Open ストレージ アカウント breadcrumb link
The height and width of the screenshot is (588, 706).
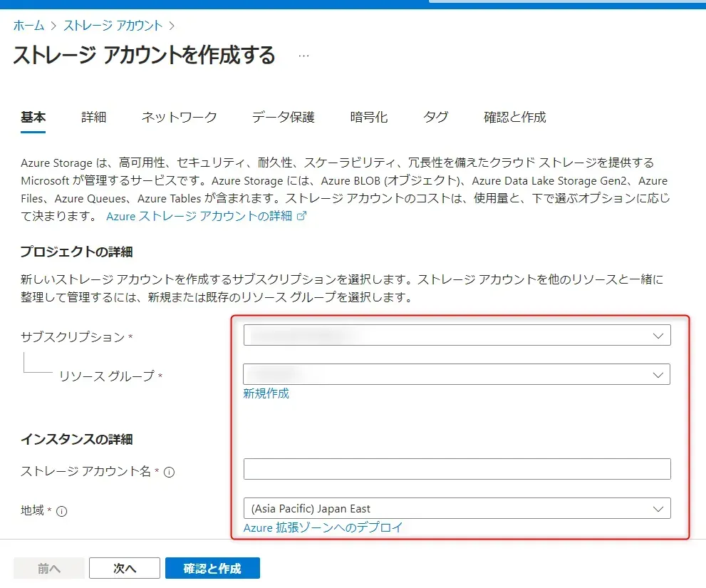113,26
